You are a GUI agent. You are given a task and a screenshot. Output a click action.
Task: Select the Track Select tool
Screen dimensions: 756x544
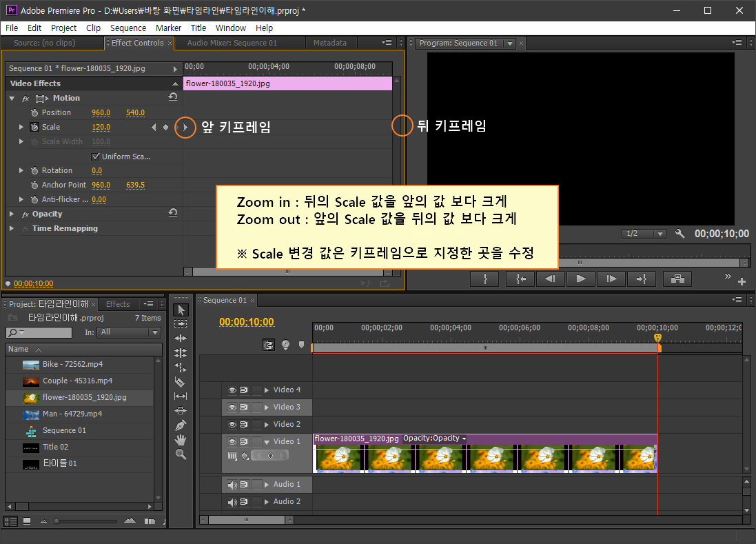[181, 324]
